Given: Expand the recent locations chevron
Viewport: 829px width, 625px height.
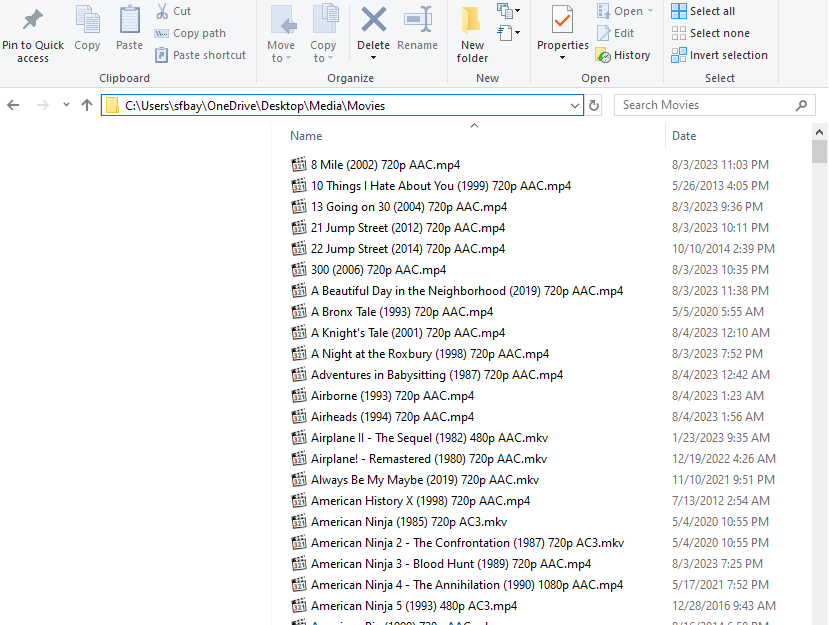Looking at the screenshot, I should pos(66,105).
